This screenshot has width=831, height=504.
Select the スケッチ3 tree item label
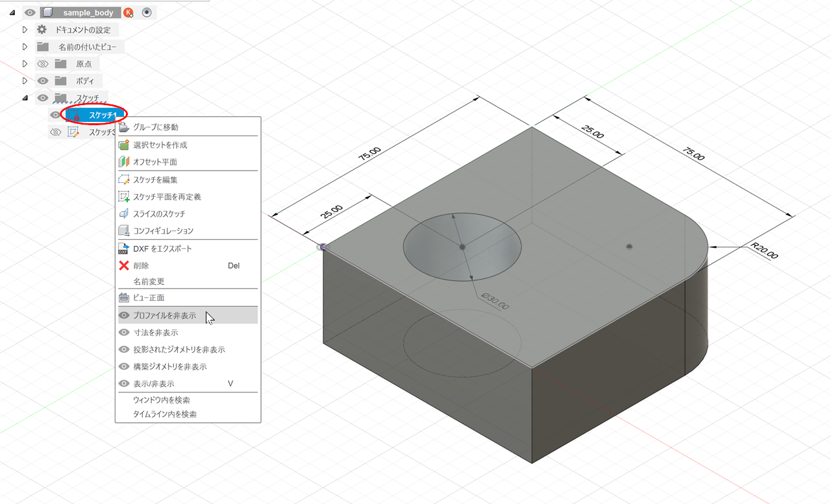[x=103, y=132]
